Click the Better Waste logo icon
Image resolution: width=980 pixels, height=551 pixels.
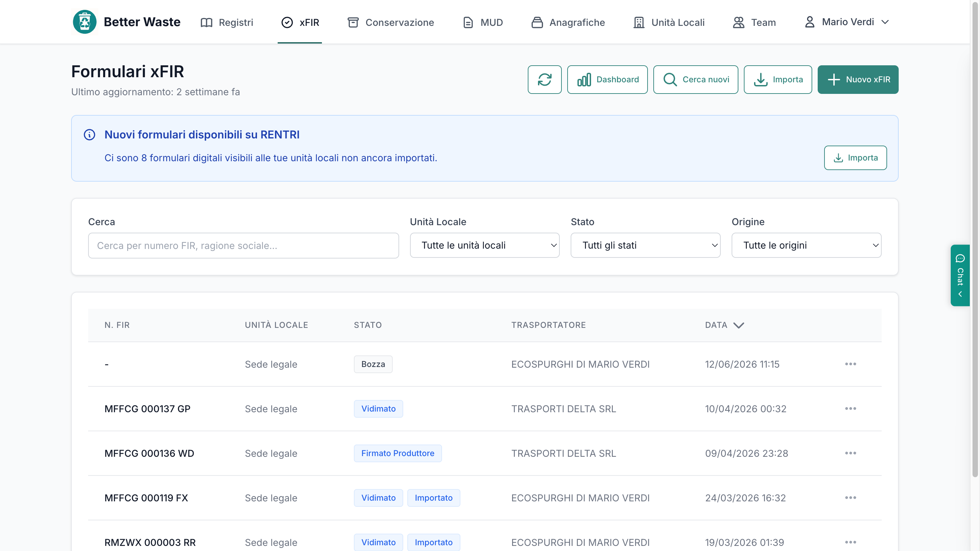pyautogui.click(x=84, y=22)
